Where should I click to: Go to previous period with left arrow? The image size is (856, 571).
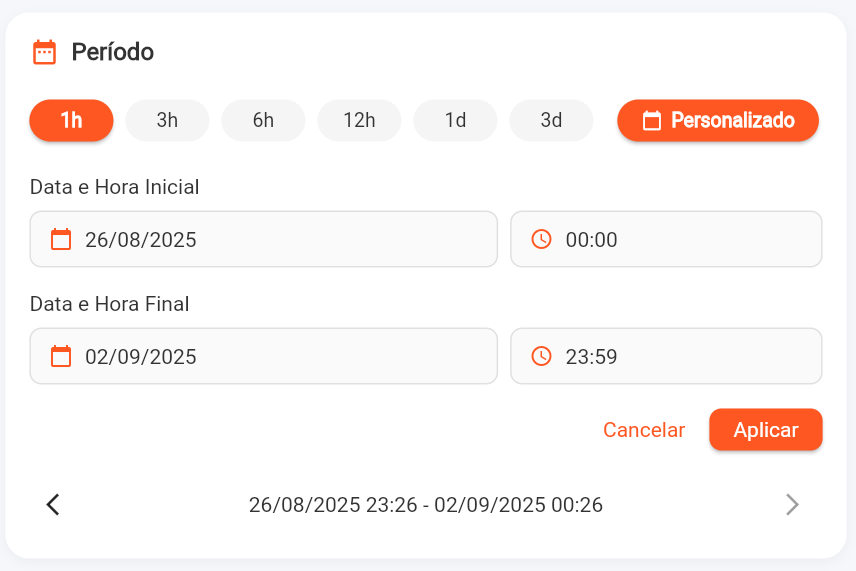[x=54, y=505]
